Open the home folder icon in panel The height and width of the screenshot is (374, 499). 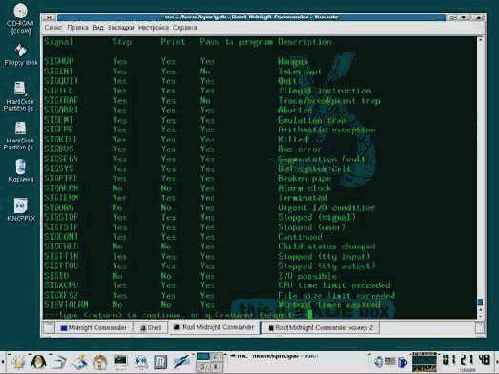[x=100, y=362]
